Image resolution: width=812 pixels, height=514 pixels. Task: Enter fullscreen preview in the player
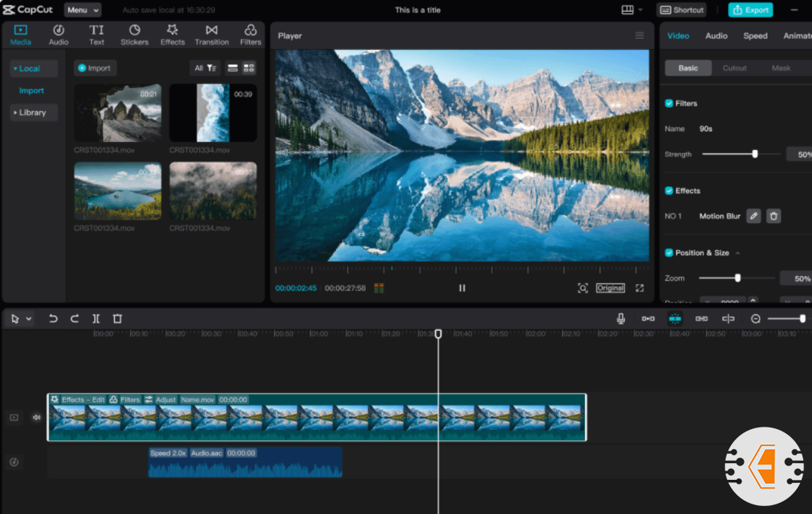point(639,288)
